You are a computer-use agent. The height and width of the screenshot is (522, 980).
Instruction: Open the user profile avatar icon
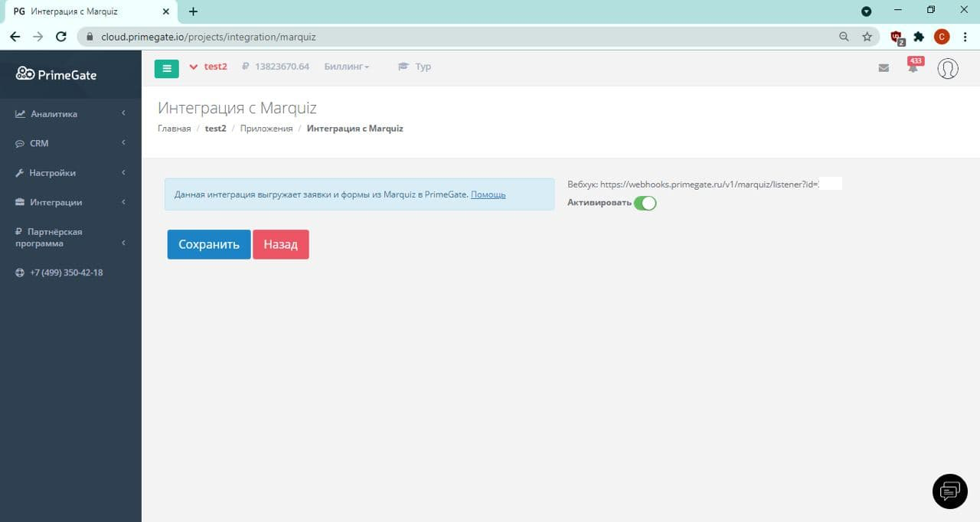click(x=948, y=68)
